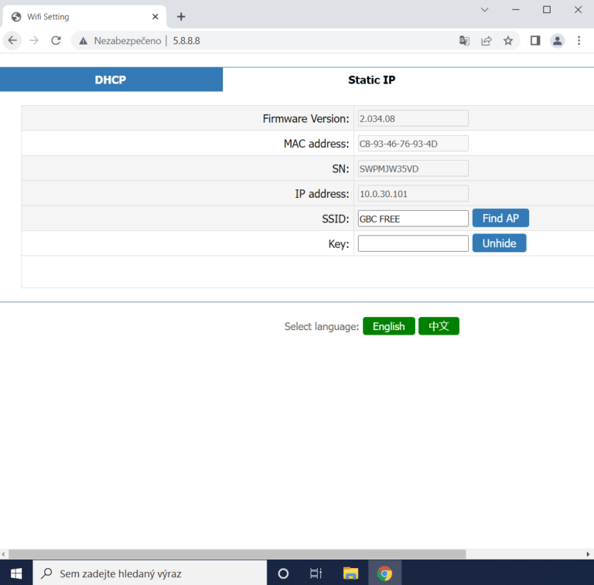
Task: Choose English language
Action: [389, 326]
